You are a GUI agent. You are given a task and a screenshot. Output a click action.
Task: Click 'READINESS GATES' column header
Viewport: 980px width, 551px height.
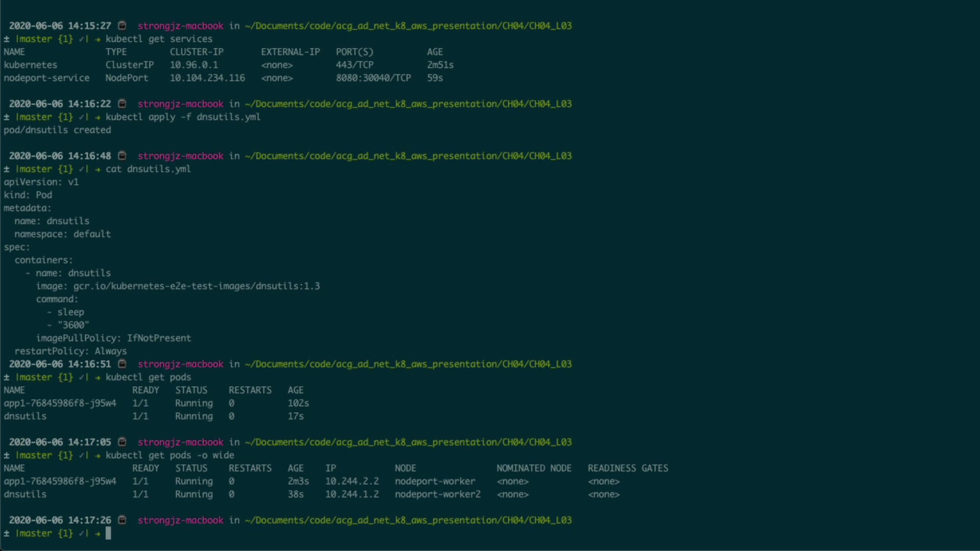pyautogui.click(x=627, y=468)
